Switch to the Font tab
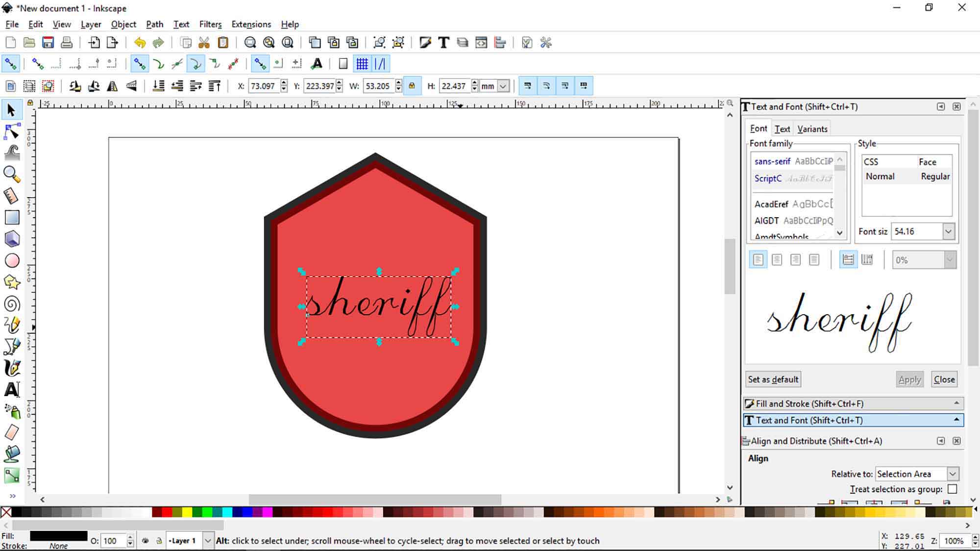Viewport: 980px width, 551px height. pos(759,128)
